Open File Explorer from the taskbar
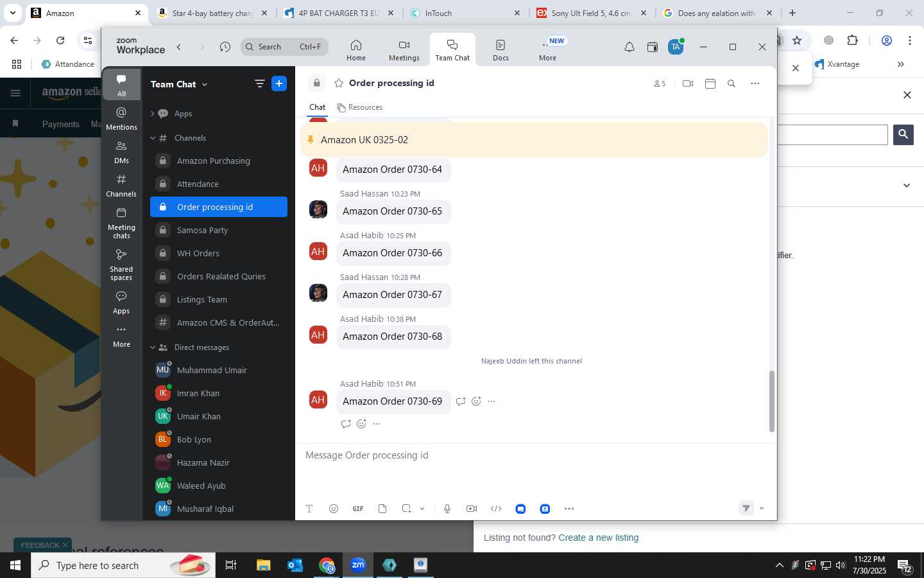The width and height of the screenshot is (924, 578). pyautogui.click(x=263, y=565)
